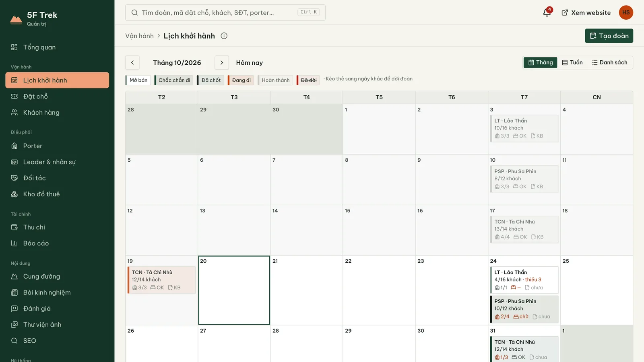Click the Mở bán status legend

pos(138,80)
